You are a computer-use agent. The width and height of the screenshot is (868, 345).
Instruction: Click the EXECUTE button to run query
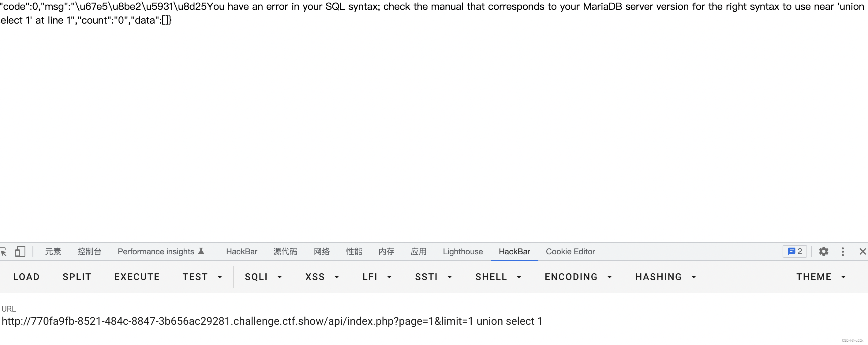[x=137, y=277]
